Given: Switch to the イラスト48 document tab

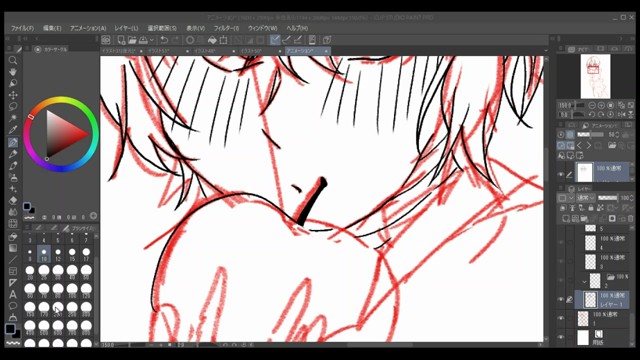Looking at the screenshot, I should (x=205, y=51).
